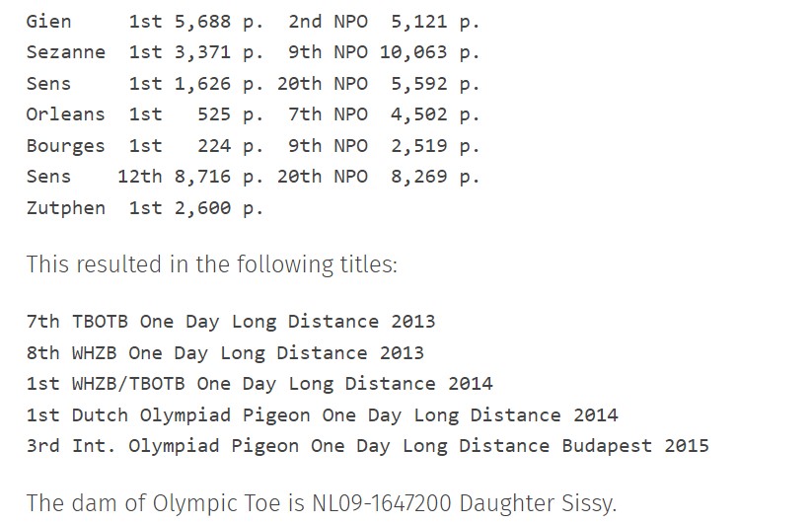Select the Sezanne 1st 3,371 p. line

pyautogui.click(x=254, y=52)
